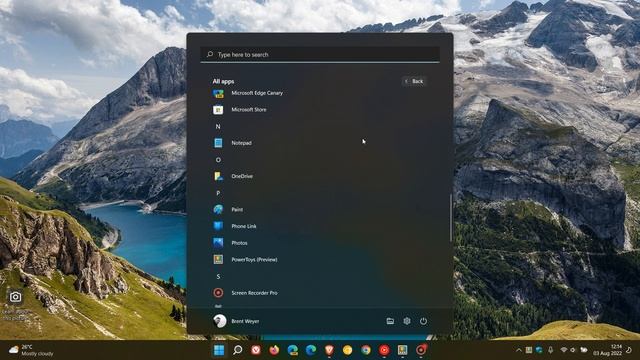Image resolution: width=640 pixels, height=360 pixels.
Task: Open Microsoft Edge from the taskbar
Action: [311, 350]
